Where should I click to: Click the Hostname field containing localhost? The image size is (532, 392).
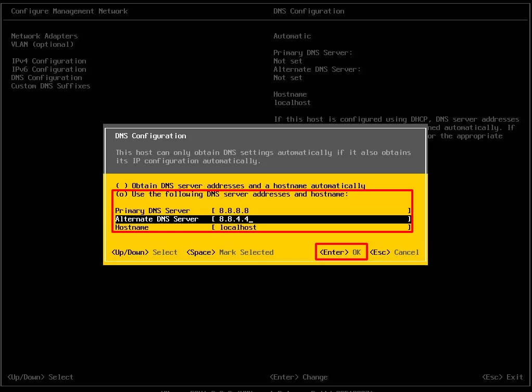(x=311, y=227)
